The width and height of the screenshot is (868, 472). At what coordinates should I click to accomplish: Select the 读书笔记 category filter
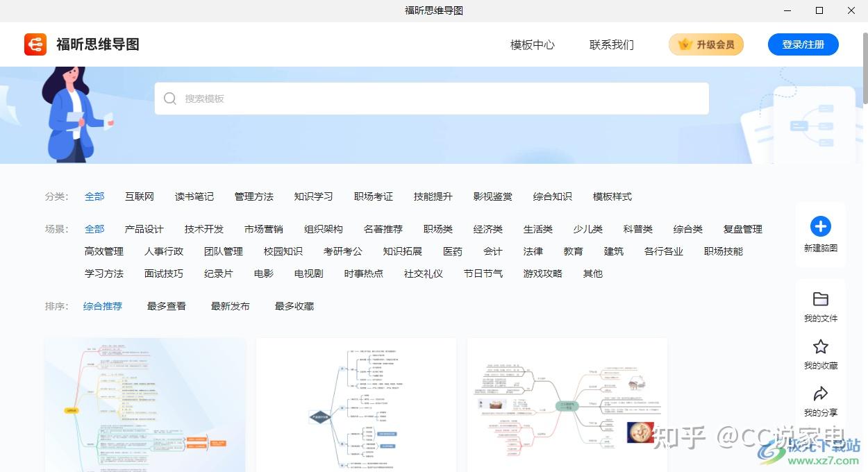(x=194, y=196)
